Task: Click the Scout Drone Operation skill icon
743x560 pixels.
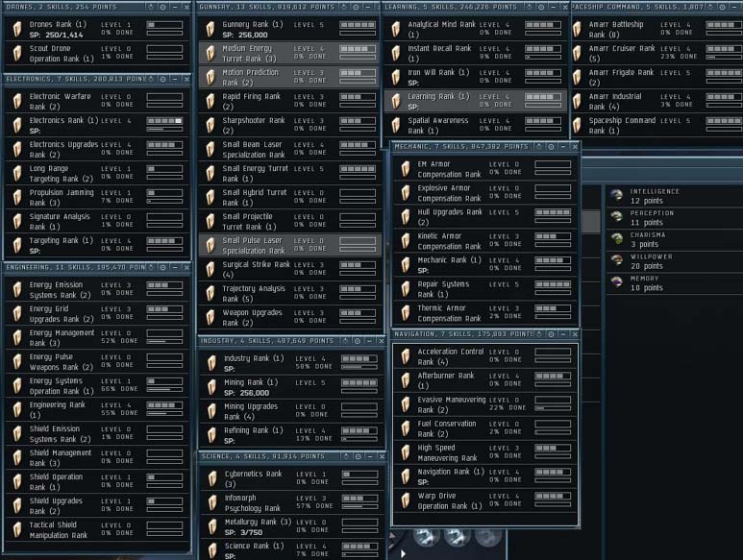Action: [x=16, y=53]
